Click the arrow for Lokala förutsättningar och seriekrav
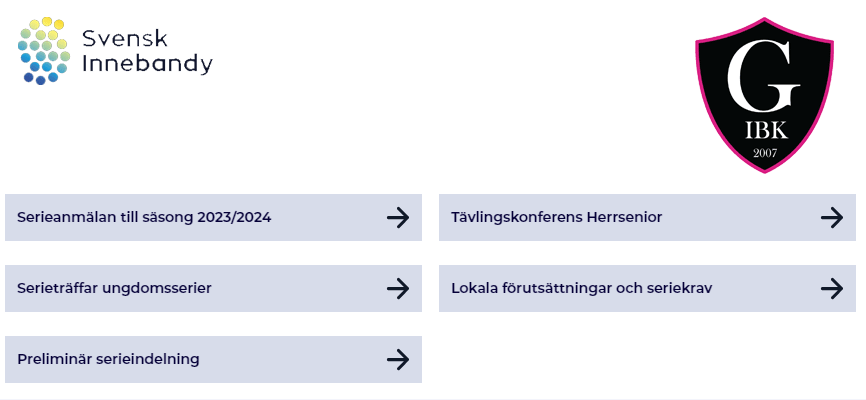Screen dimensions: 866x400 click(x=831, y=288)
